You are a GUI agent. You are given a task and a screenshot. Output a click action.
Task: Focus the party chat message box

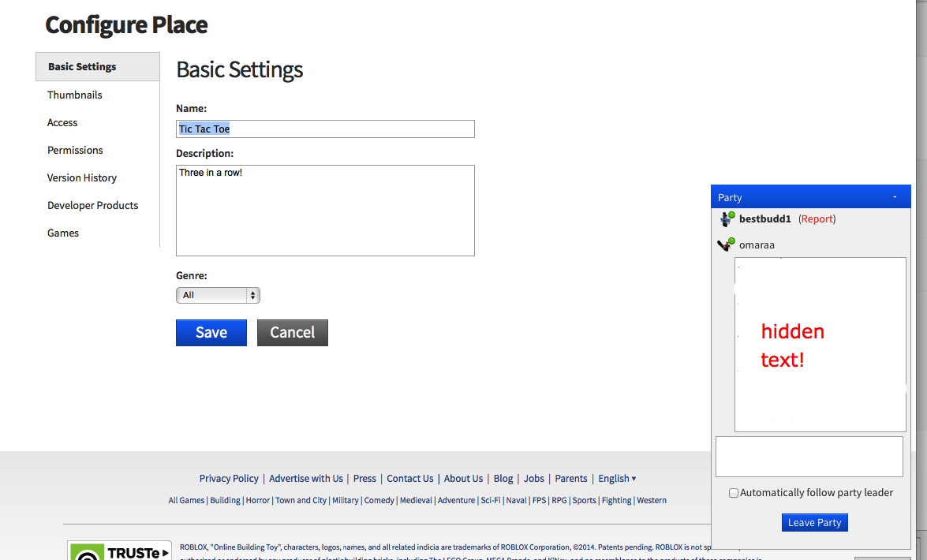pos(809,457)
